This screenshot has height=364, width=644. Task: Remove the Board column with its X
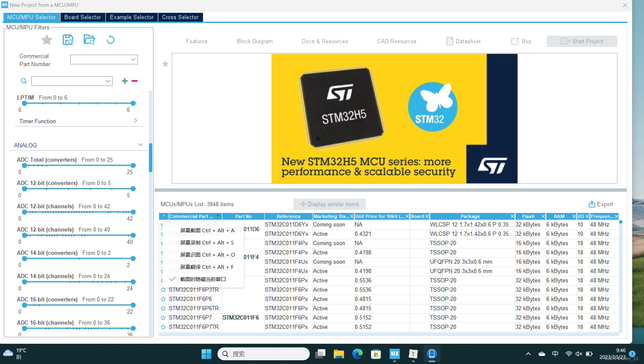[427, 216]
